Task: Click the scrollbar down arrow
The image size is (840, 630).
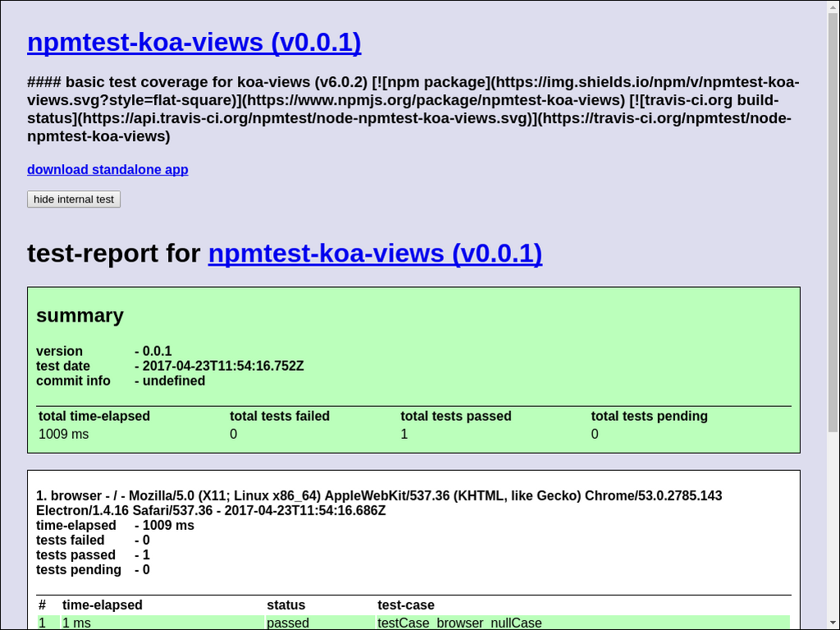Action: tap(833, 623)
